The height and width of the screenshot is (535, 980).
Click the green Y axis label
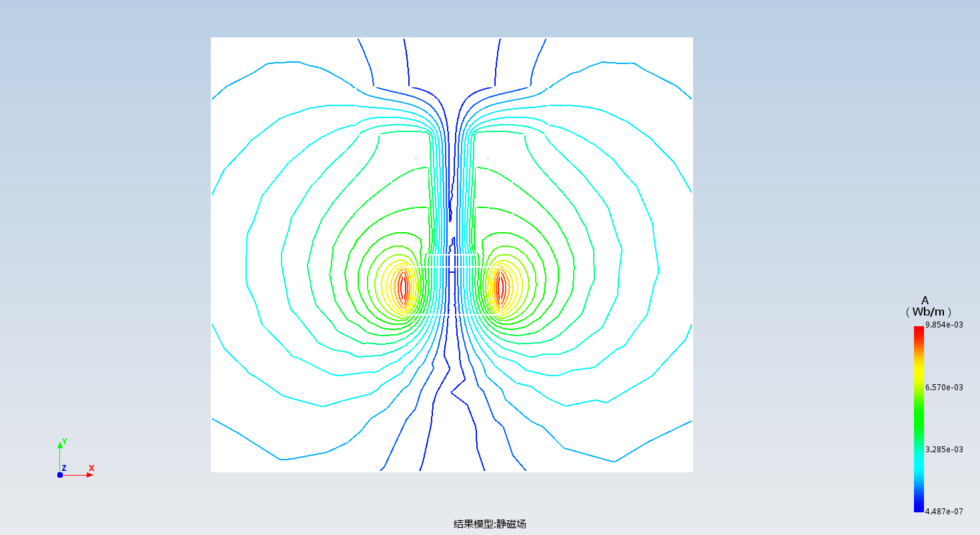pyautogui.click(x=65, y=442)
